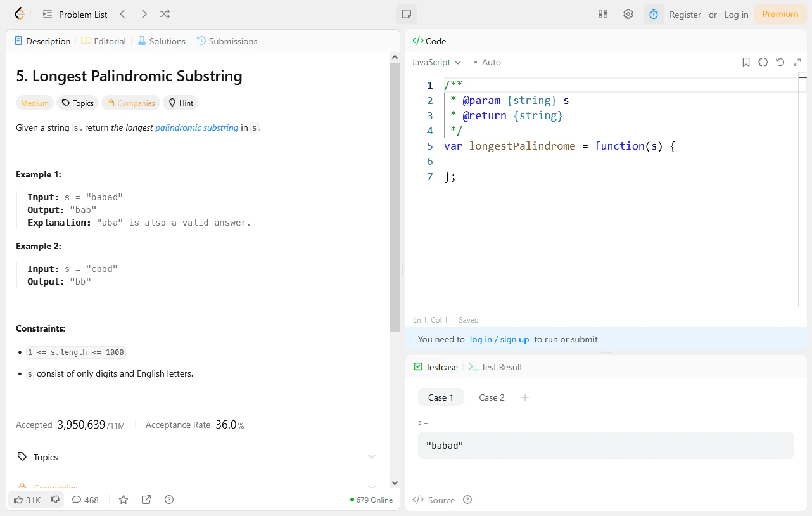The height and width of the screenshot is (516, 812).
Task: Open the sticky note panel
Action: click(x=406, y=13)
